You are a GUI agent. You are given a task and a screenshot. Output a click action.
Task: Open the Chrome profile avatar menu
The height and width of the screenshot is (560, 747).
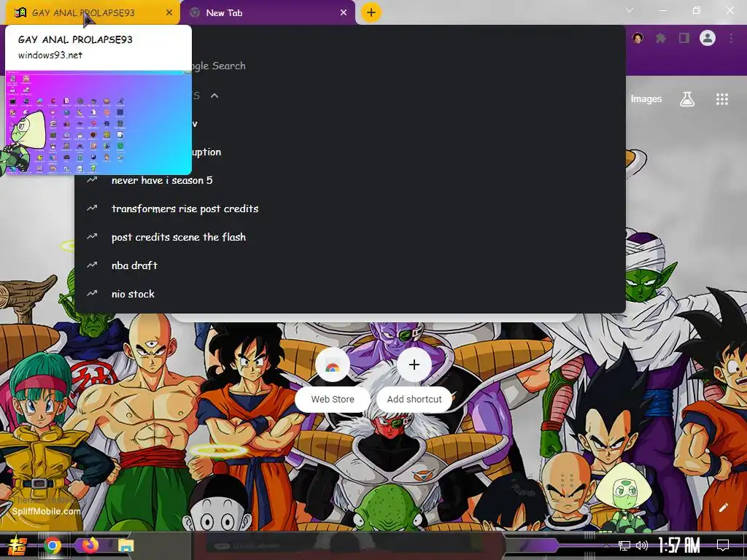708,38
